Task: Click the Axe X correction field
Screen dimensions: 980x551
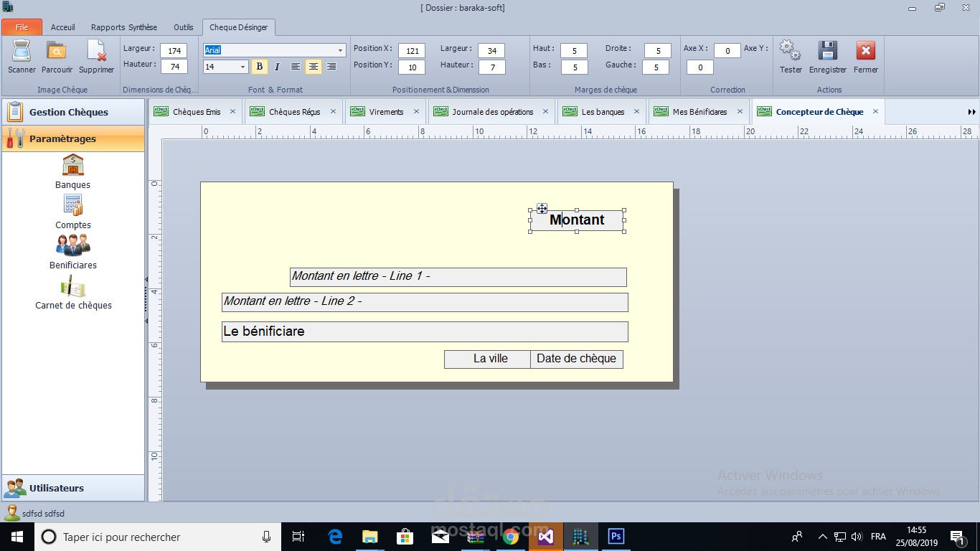Action: point(727,51)
